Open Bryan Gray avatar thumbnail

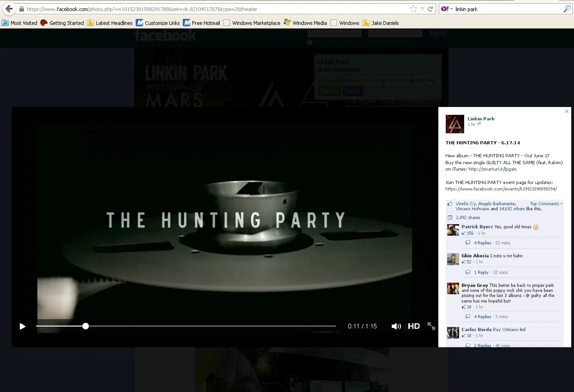coord(453,288)
